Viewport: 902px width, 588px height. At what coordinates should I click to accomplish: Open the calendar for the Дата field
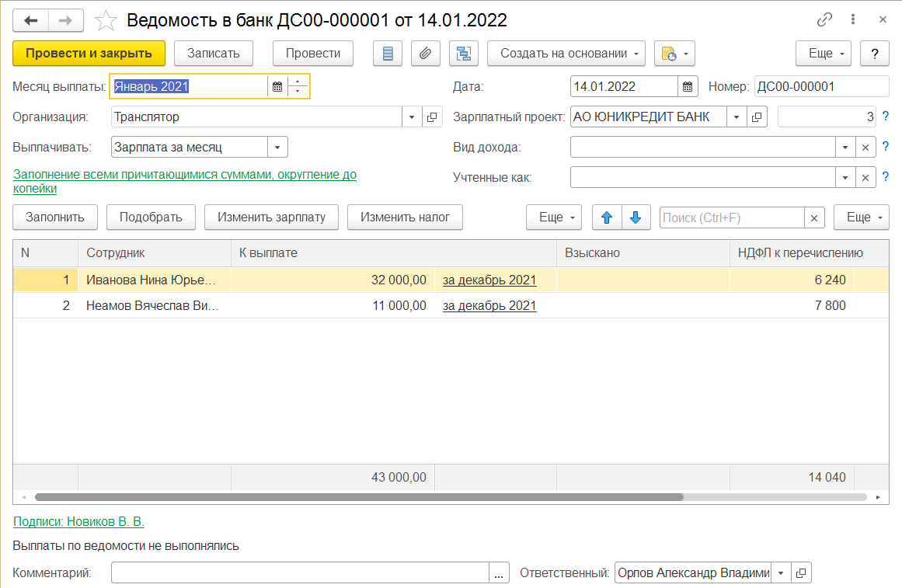coord(688,87)
